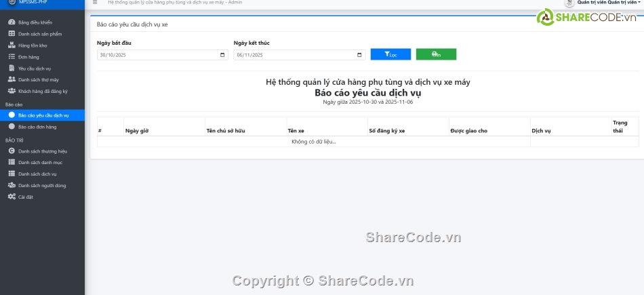Viewport: 644px width, 295px height.
Task: Select the Đơn hàng list icon
Action: click(12, 57)
